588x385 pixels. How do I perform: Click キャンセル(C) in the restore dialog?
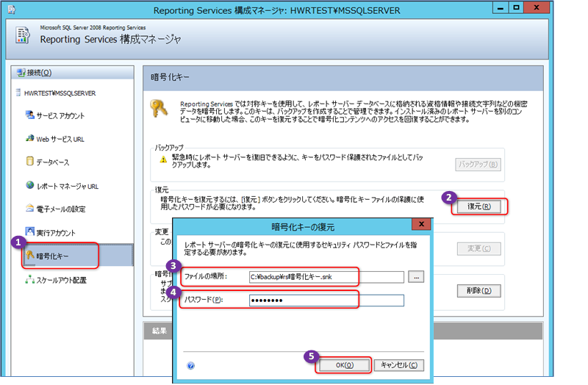point(399,365)
